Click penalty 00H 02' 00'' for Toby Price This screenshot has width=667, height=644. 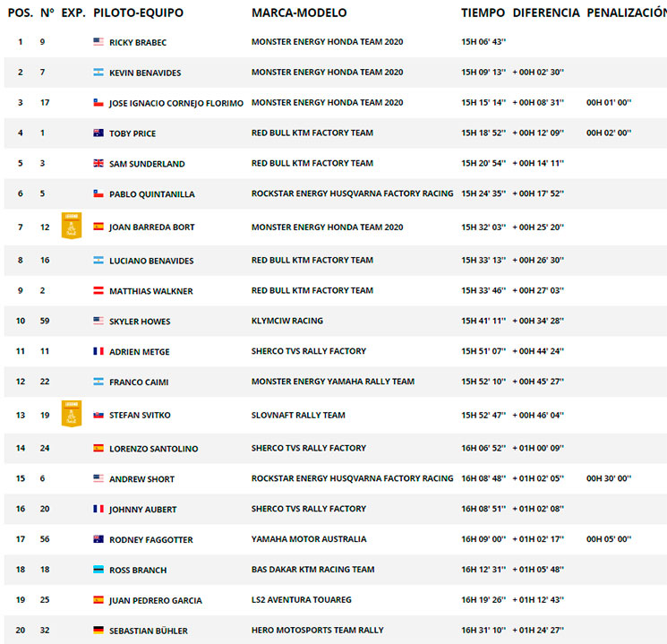pos(609,133)
